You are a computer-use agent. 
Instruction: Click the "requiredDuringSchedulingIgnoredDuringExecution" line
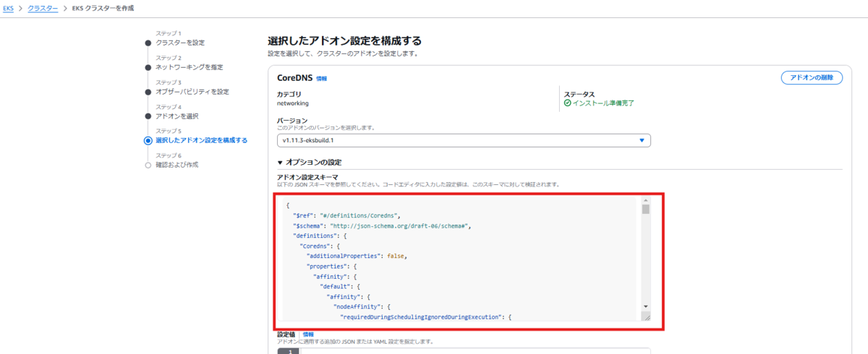click(x=426, y=316)
